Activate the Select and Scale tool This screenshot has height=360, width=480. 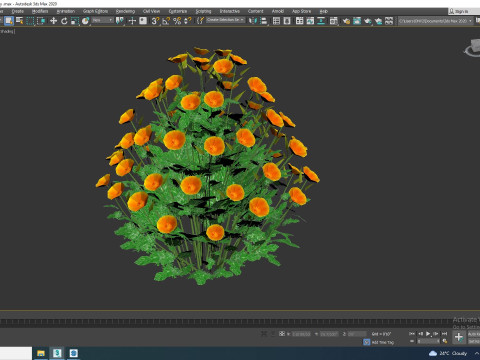(x=75, y=21)
